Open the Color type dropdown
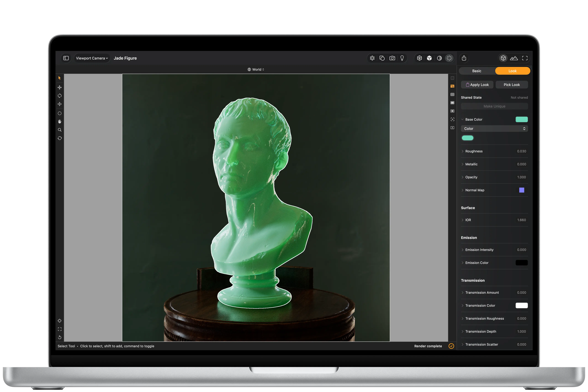 494,129
